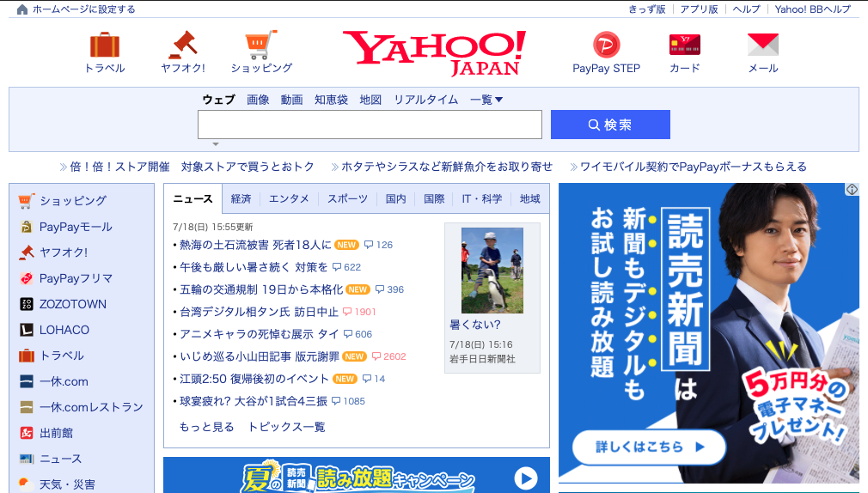Click the ZOZOTOWN sidebar icon
Image resolution: width=868 pixels, height=493 pixels.
pyautogui.click(x=26, y=304)
